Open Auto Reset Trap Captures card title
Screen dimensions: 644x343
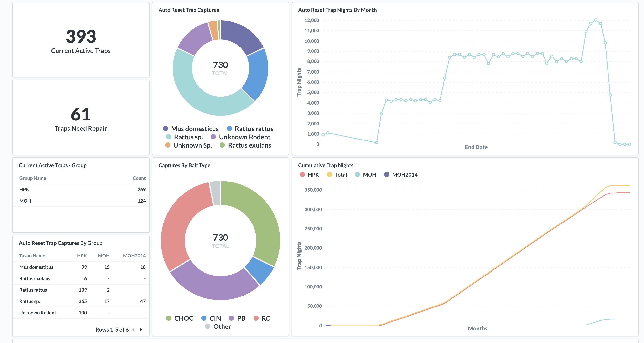pyautogui.click(x=189, y=10)
